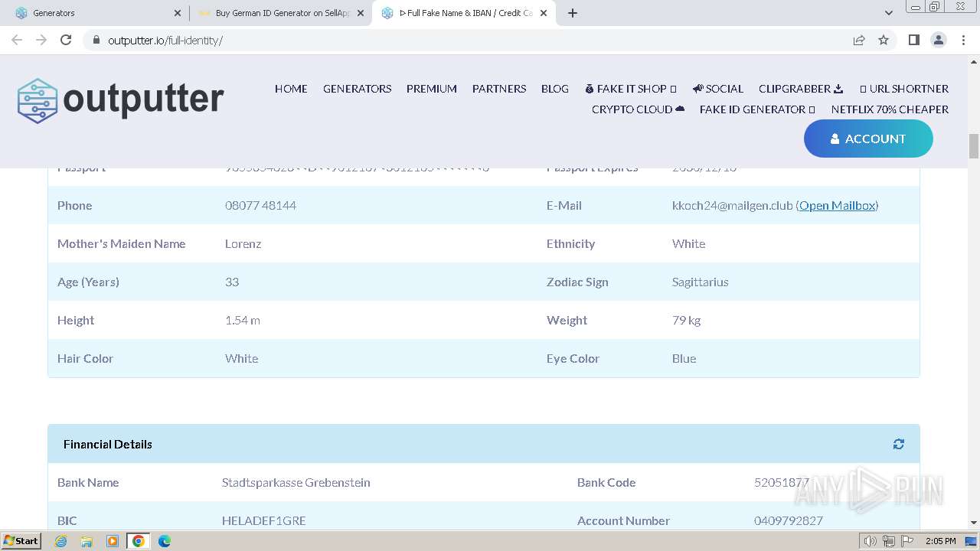Select mother's maiden name Lorenz
Image resolution: width=980 pixels, height=551 pixels.
[243, 243]
